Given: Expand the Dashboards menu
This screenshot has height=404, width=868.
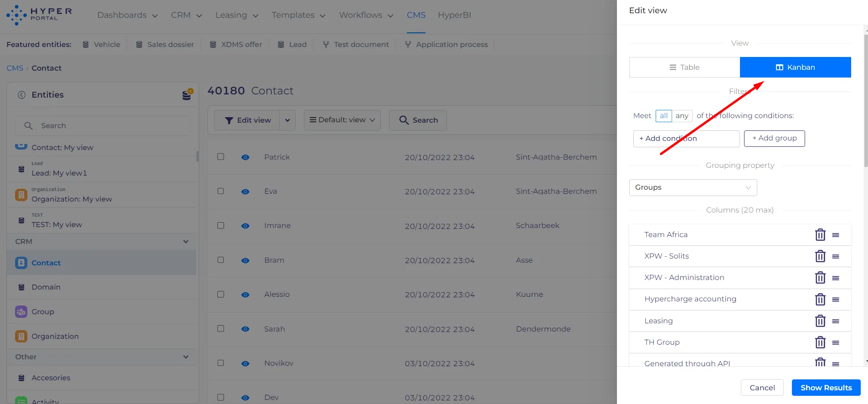Looking at the screenshot, I should coord(128,15).
